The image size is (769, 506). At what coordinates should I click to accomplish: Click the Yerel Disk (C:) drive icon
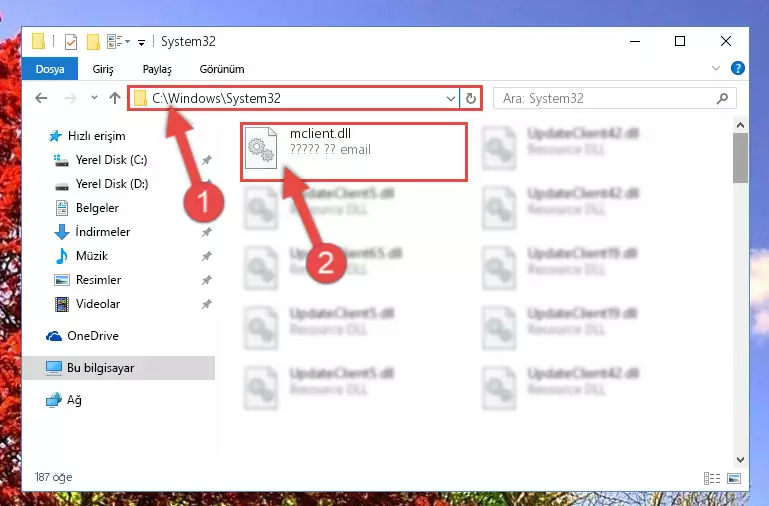(x=61, y=160)
